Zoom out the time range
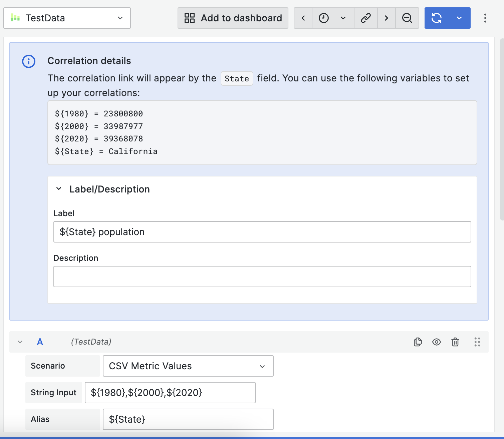 [x=407, y=18]
